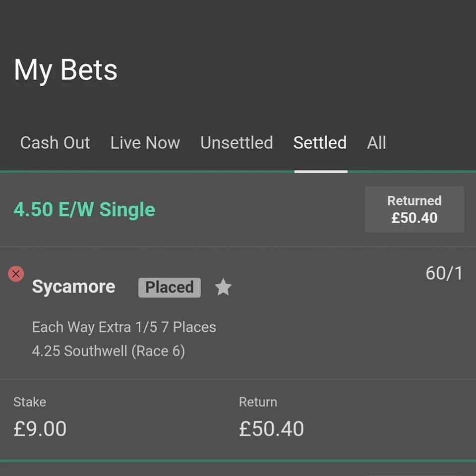Click the Returned £50.40 box
The image size is (476, 476).
pyautogui.click(x=414, y=209)
